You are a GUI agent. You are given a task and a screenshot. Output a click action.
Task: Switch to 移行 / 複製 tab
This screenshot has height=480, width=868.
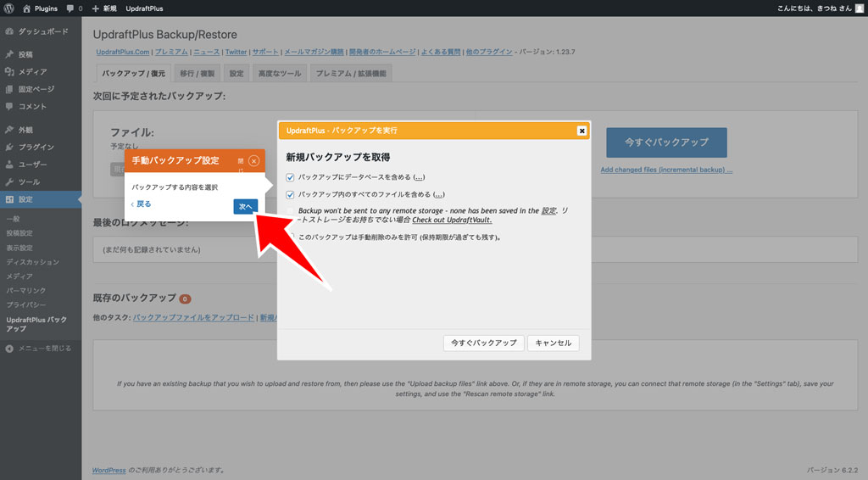(197, 73)
